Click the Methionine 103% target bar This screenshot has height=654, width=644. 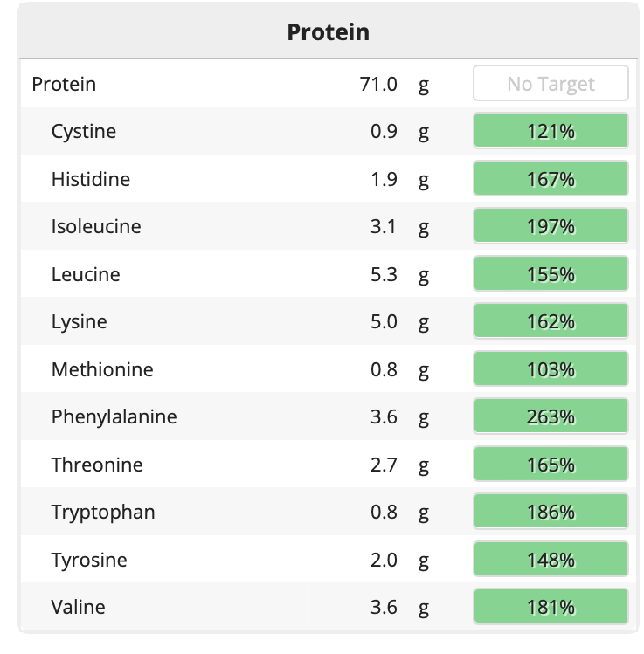(551, 369)
